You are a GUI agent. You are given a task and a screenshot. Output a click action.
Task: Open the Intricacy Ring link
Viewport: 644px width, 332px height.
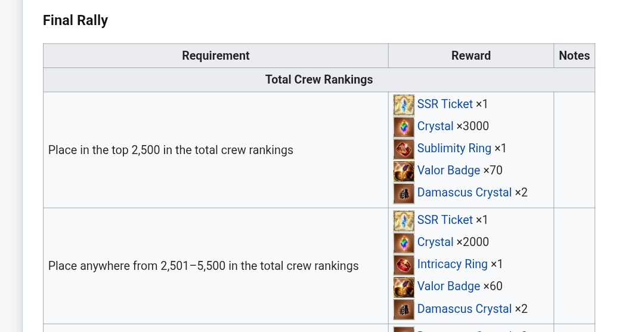[x=452, y=264]
